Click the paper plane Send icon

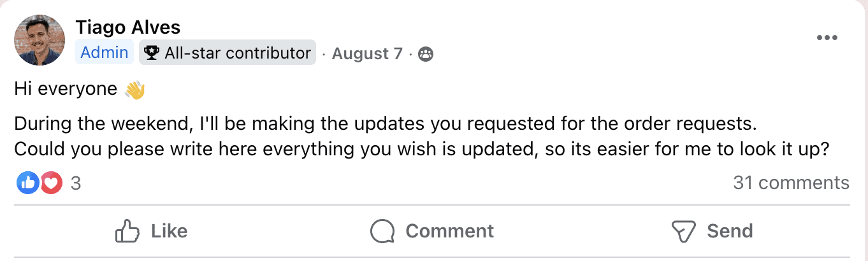pos(683,231)
